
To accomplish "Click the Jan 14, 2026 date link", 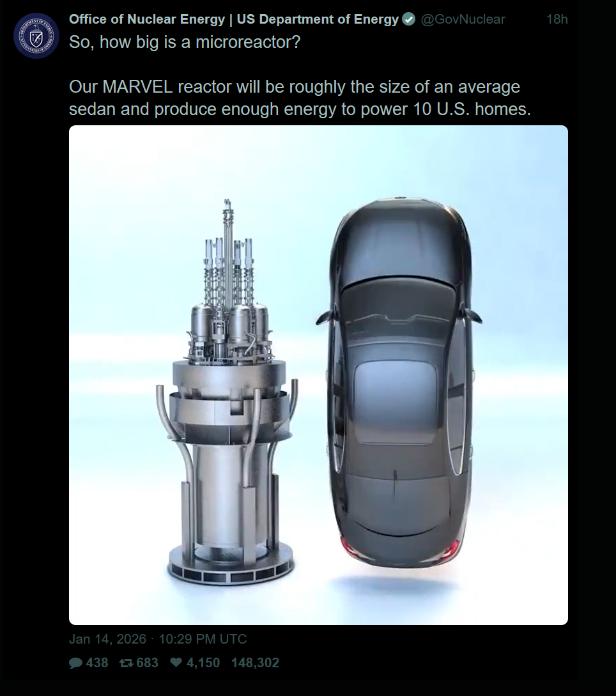I will coord(107,639).
